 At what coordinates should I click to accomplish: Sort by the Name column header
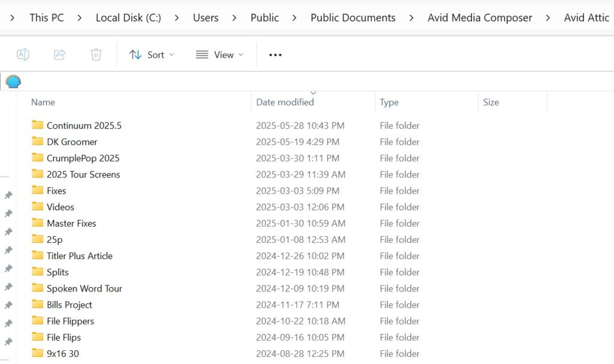[x=43, y=103]
